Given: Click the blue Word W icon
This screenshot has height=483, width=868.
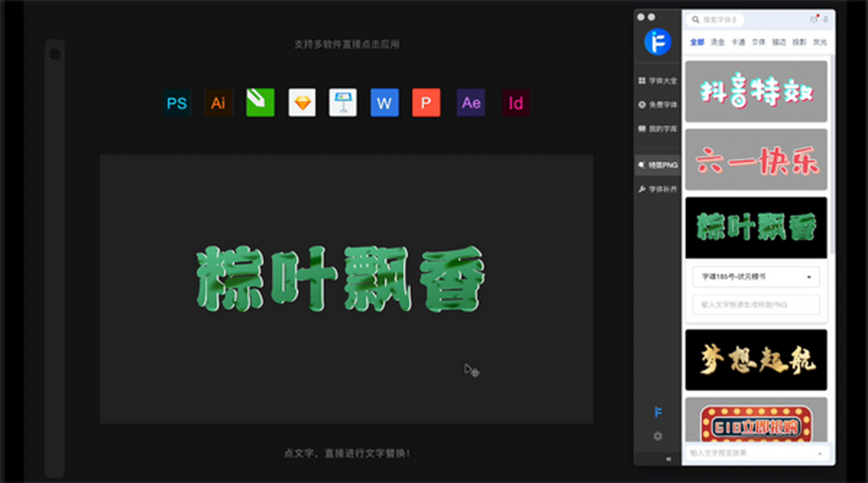Looking at the screenshot, I should 384,103.
